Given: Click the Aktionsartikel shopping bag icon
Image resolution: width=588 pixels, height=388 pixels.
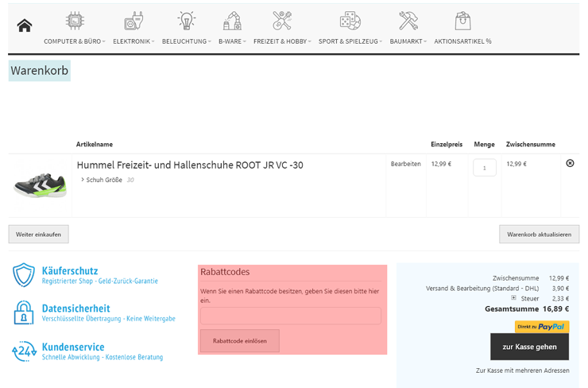Looking at the screenshot, I should (462, 20).
